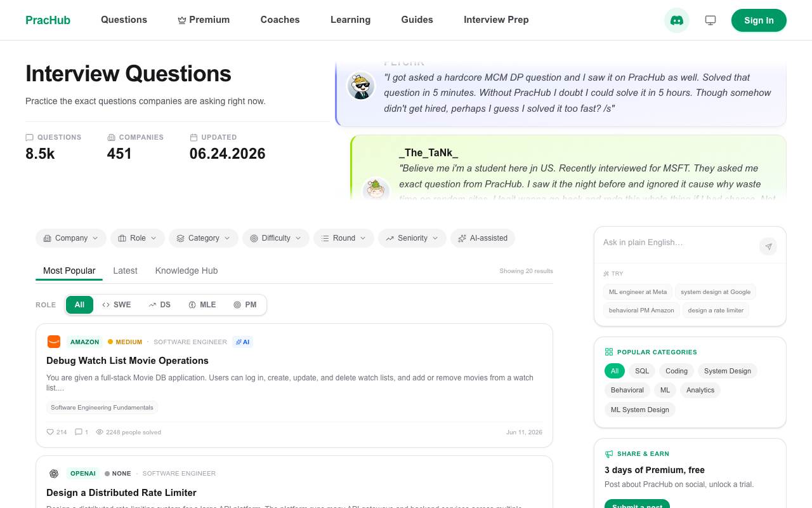
Task: Select the SWE role filter
Action: (x=117, y=305)
